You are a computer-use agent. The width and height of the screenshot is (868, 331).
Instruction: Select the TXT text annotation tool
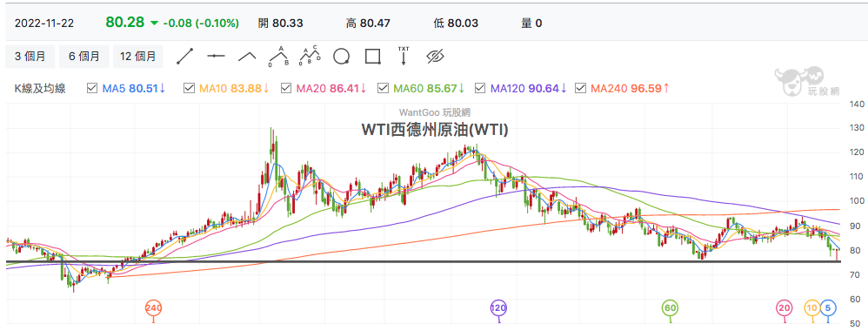pos(404,56)
